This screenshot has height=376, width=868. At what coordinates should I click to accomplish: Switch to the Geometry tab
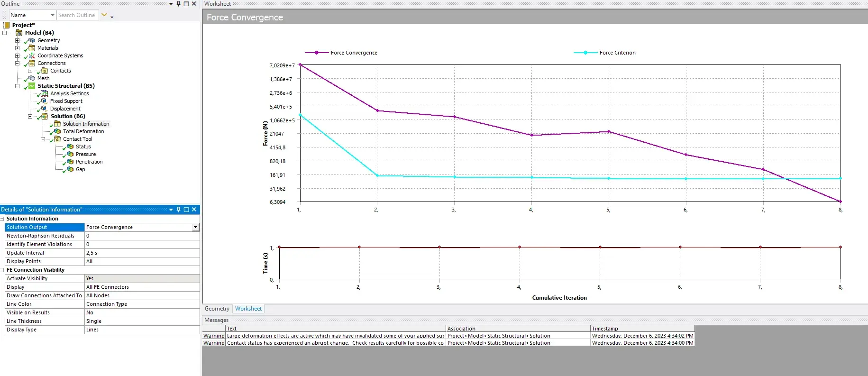(x=217, y=309)
